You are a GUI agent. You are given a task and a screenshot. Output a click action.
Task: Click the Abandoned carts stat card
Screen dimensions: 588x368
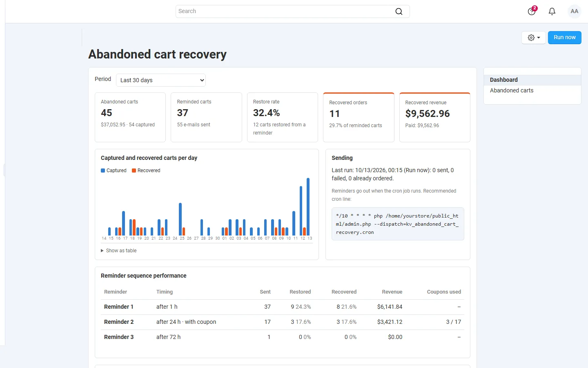click(x=130, y=117)
